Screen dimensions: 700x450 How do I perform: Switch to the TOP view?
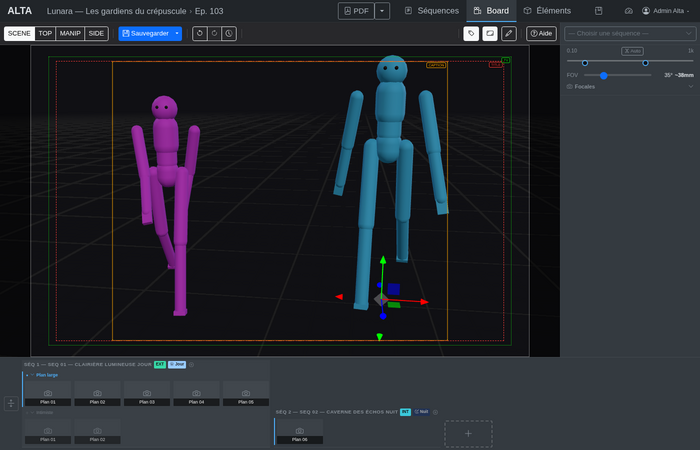click(x=45, y=33)
